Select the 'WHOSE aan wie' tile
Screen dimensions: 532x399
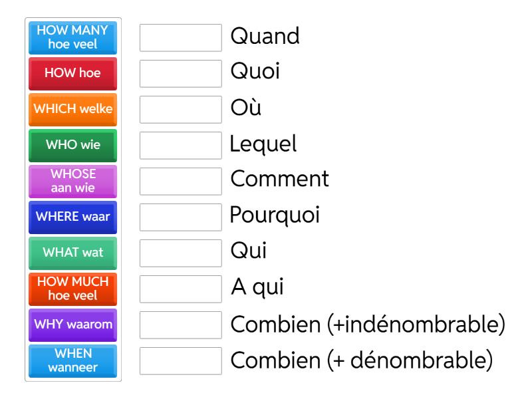[72, 181]
